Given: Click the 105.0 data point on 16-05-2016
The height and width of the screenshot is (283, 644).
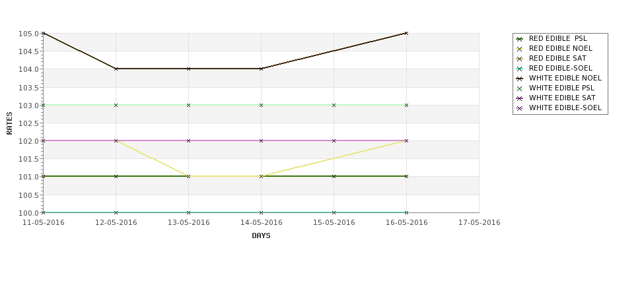Looking at the screenshot, I should 406,33.
